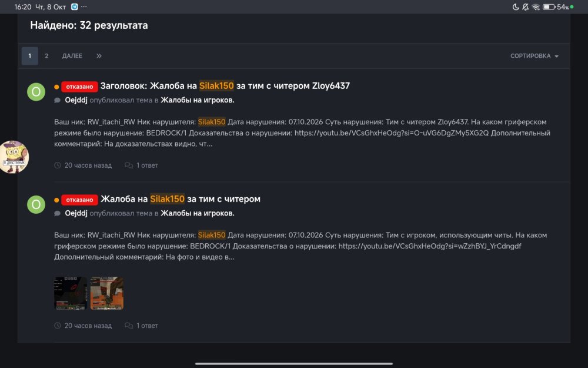Open Oejddj profile link in second result
This screenshot has width=588, height=368.
click(76, 213)
